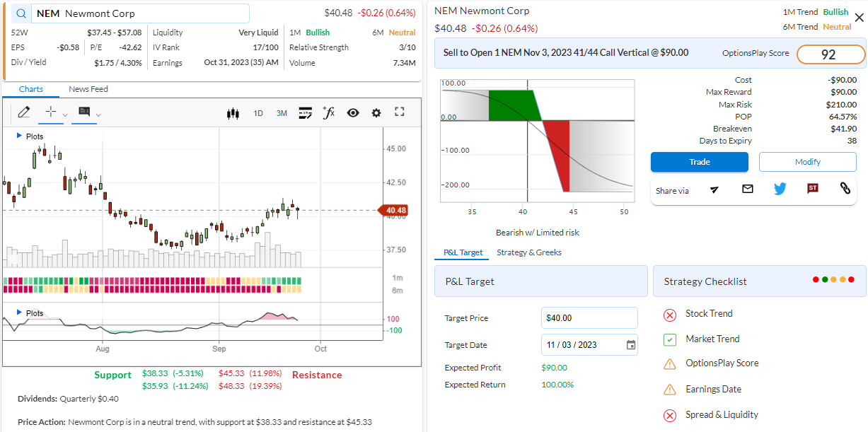Viewport: 868px width, 432px height.
Task: Expand the chart to fullscreen
Action: [x=399, y=112]
